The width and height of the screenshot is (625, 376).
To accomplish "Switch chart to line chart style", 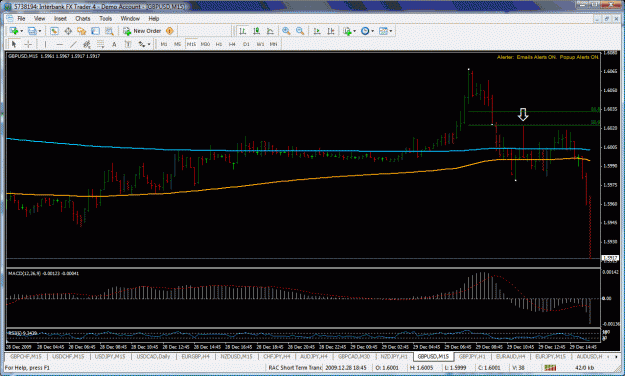I will coord(270,31).
